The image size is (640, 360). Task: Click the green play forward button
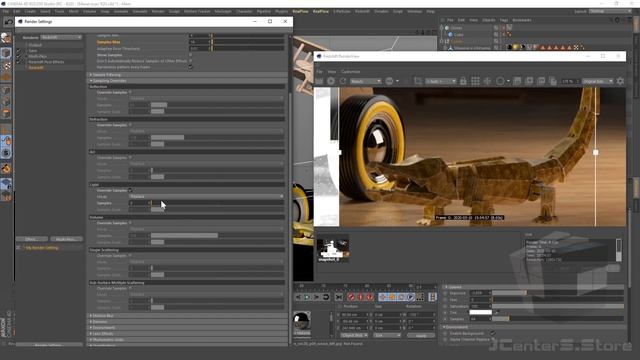click(x=307, y=297)
